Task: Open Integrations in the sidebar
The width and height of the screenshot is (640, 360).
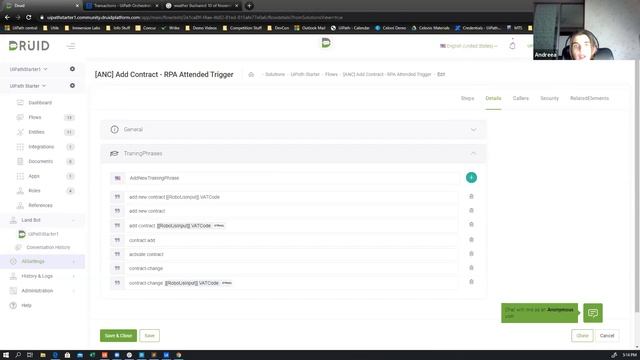Action: pos(41,147)
